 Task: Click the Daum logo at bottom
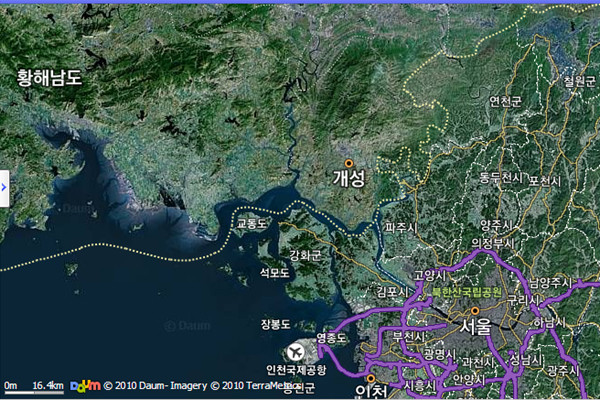point(85,386)
